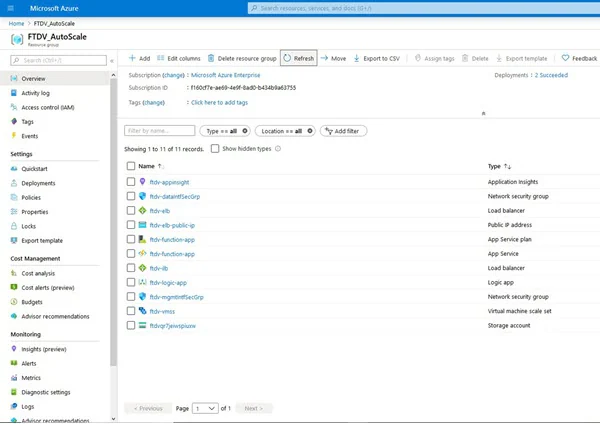
Task: Open Overview in the sidebar
Action: [55, 78]
